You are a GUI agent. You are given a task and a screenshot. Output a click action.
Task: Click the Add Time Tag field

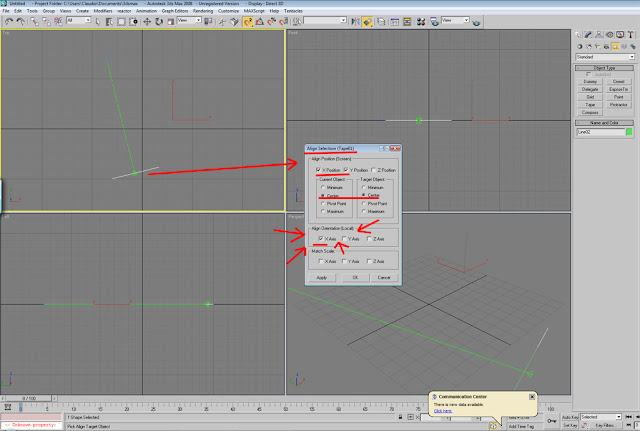523,426
